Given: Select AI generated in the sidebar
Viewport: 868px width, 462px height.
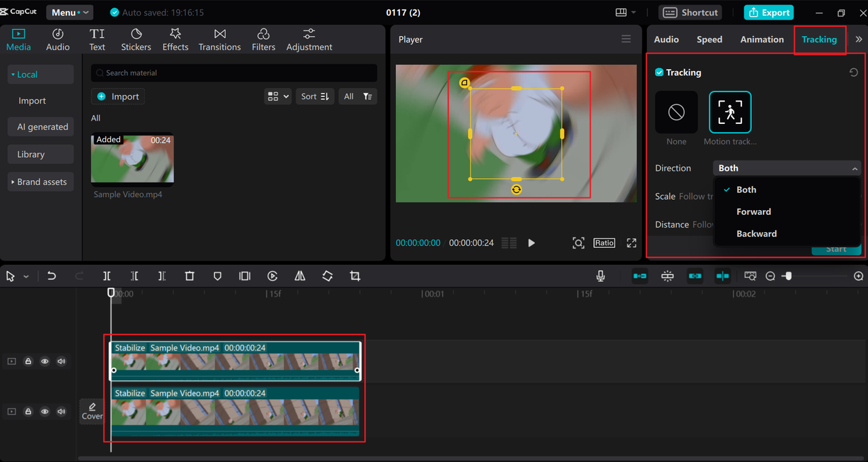Looking at the screenshot, I should pyautogui.click(x=42, y=127).
